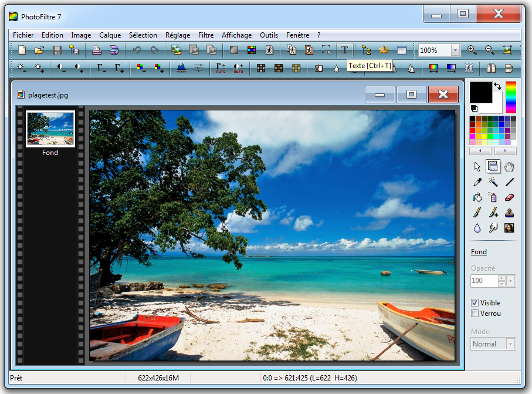Select the Move hand tool

pos(509,167)
